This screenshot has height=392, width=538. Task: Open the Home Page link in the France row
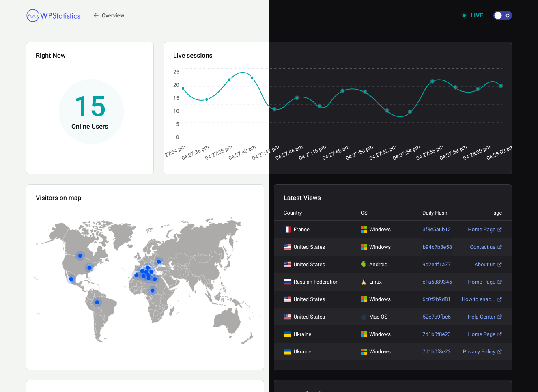pos(482,229)
